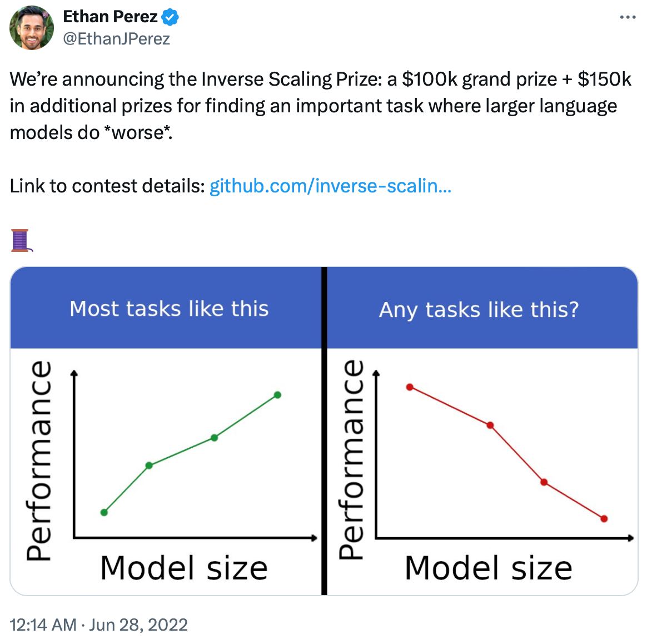Click the display name Ethan Perez

pyautogui.click(x=110, y=17)
